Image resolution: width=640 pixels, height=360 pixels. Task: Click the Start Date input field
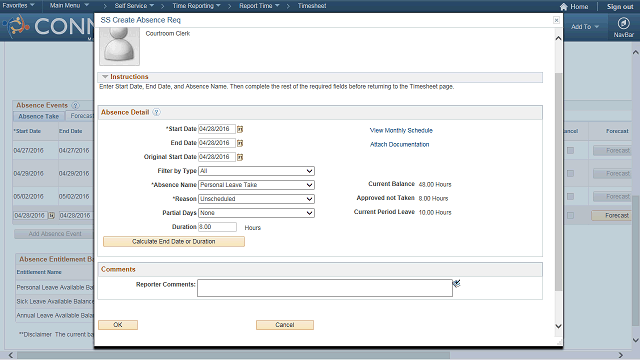click(x=217, y=129)
